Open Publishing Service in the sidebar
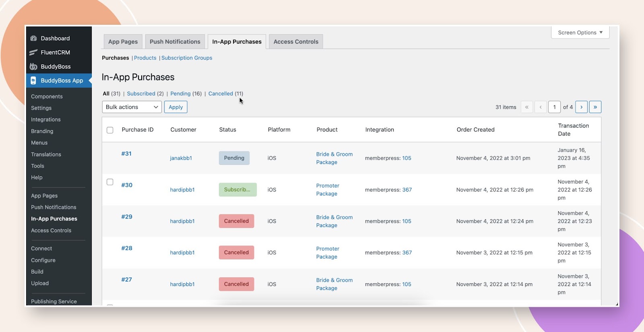The width and height of the screenshot is (644, 332). coord(54,301)
